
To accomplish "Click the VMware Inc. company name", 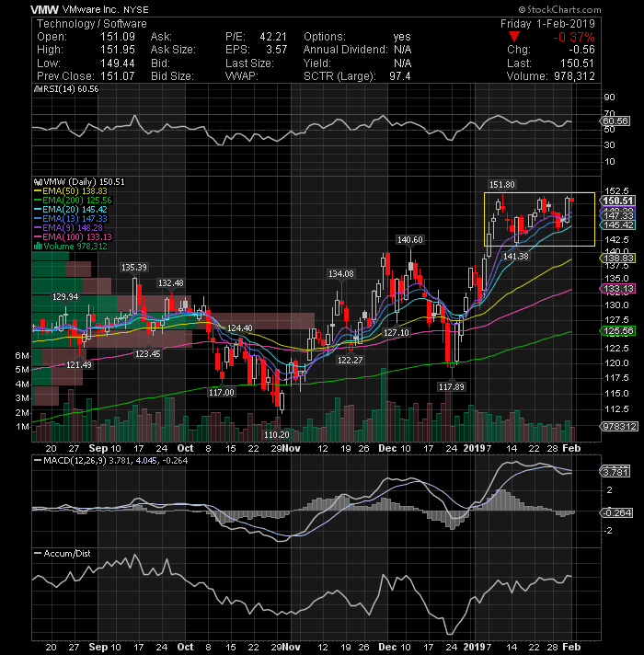I will 91,9.
